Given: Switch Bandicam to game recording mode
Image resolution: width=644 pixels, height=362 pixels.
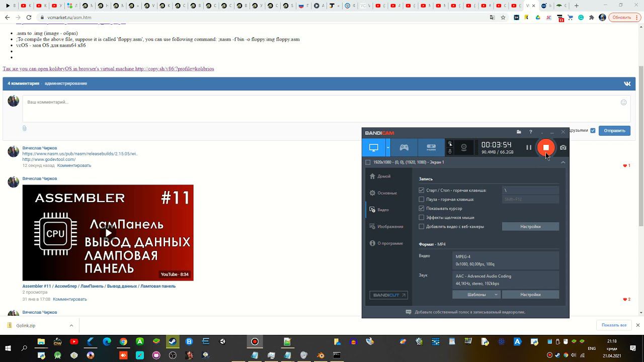Looking at the screenshot, I should click(404, 147).
